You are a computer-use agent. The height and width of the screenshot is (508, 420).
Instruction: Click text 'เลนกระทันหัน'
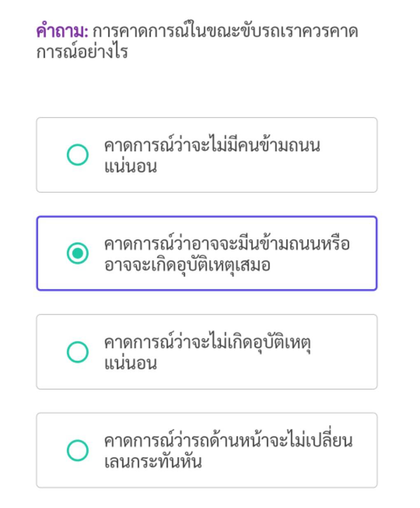(x=153, y=462)
